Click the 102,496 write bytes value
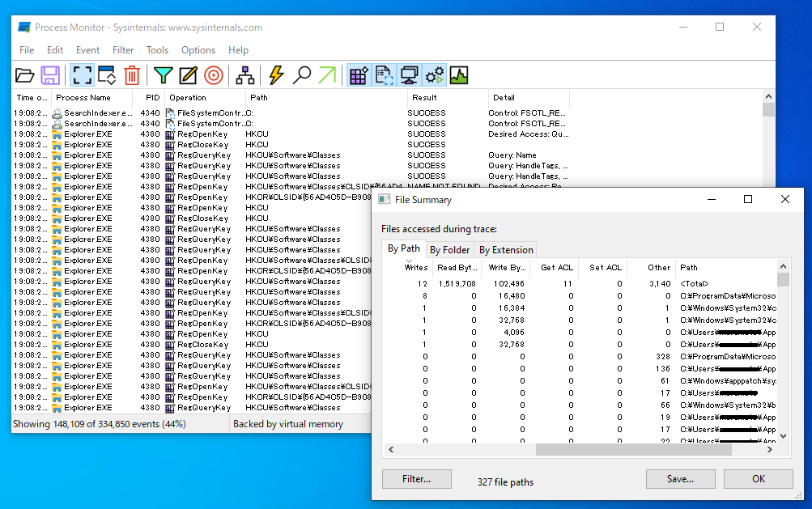The width and height of the screenshot is (812, 509). [509, 284]
